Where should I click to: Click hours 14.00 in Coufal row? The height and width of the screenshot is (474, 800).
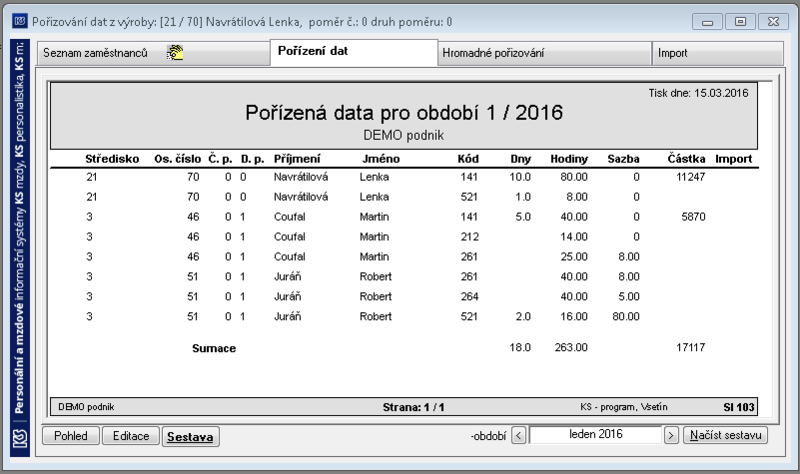574,237
